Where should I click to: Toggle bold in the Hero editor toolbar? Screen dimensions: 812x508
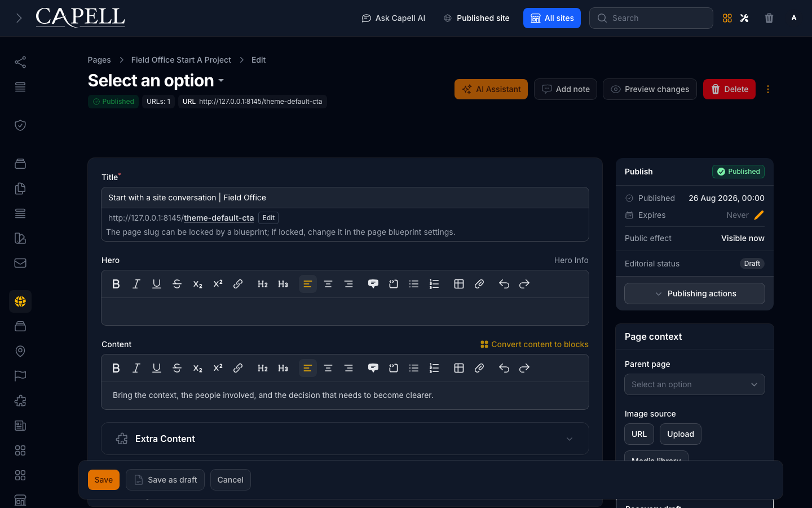116,284
